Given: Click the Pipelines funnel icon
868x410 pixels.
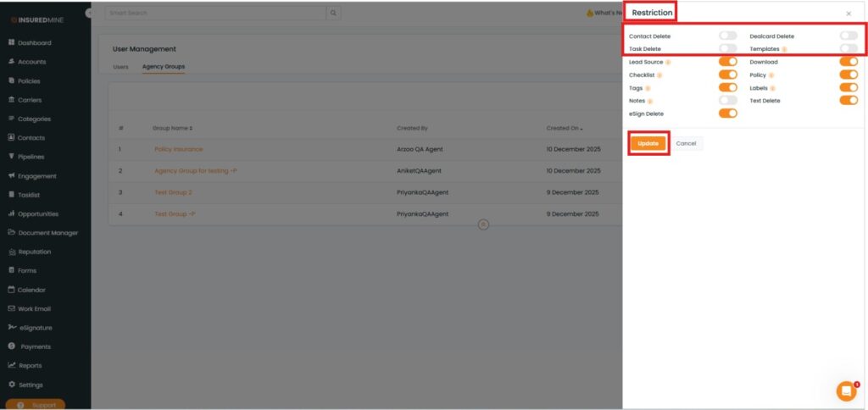Looking at the screenshot, I should (x=11, y=157).
